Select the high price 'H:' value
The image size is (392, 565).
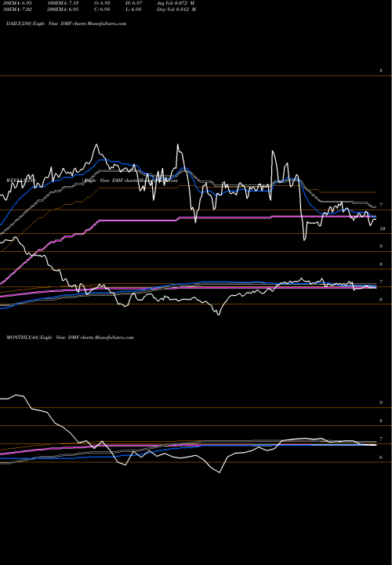(x=134, y=2)
